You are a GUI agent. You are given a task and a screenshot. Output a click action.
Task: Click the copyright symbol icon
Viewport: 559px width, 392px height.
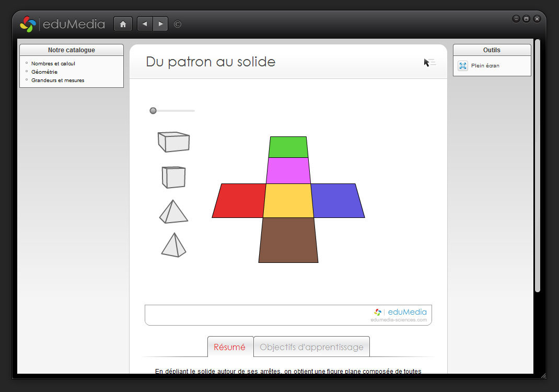pos(178,24)
